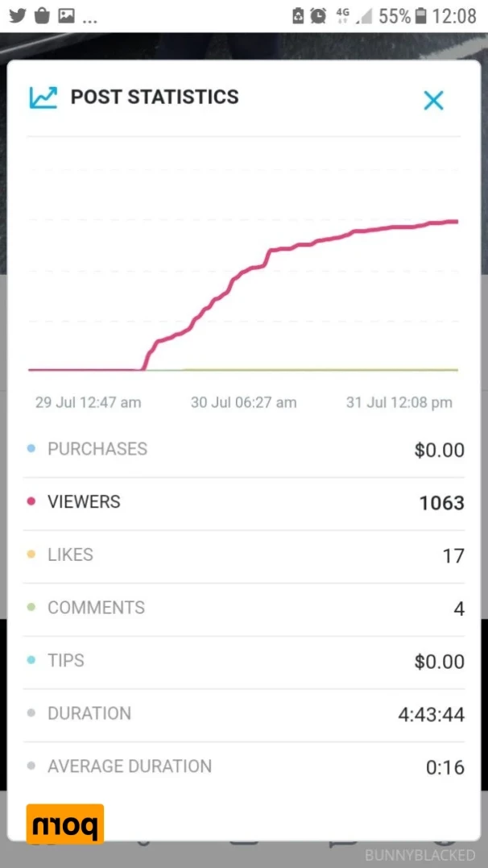
Task: Tap the recycle-battery saver status icon
Action: point(298,16)
